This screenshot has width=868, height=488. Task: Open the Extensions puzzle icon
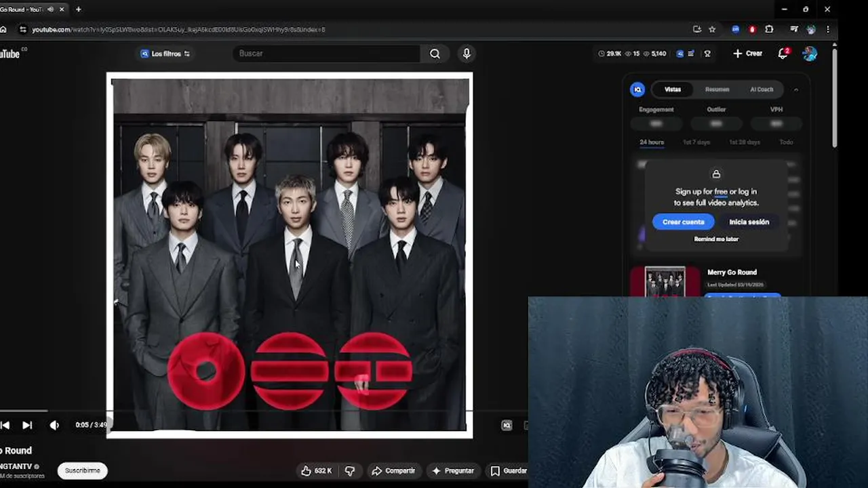click(769, 29)
